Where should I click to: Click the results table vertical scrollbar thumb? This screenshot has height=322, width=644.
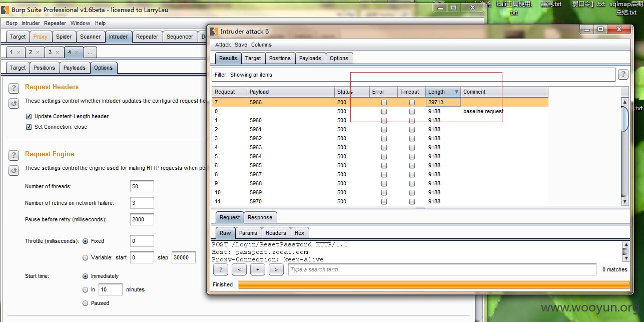625,119
